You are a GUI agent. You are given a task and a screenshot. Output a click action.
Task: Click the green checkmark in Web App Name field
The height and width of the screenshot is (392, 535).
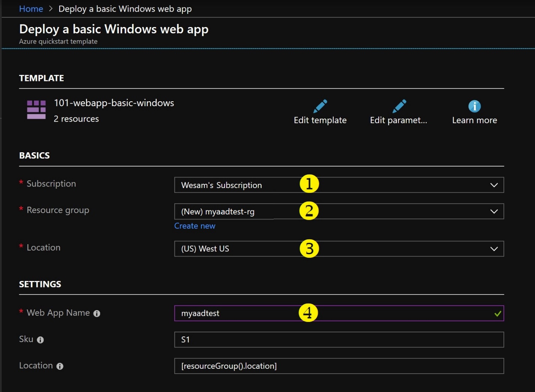(x=498, y=314)
